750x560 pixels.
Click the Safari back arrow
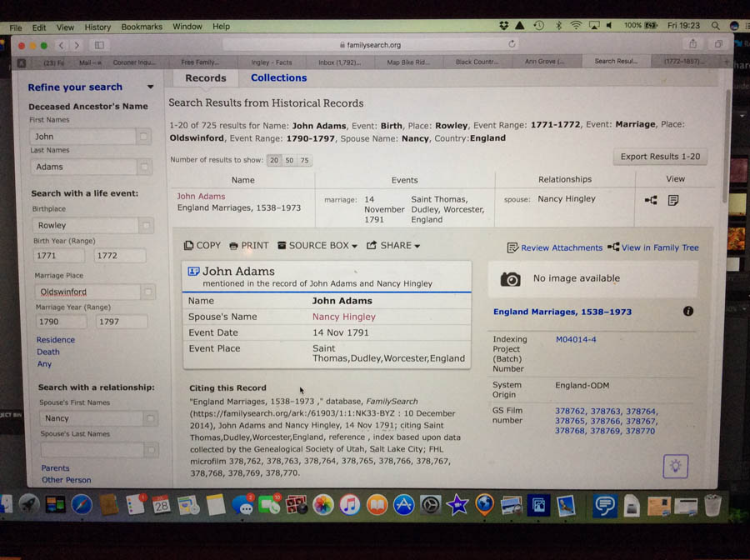(x=61, y=46)
